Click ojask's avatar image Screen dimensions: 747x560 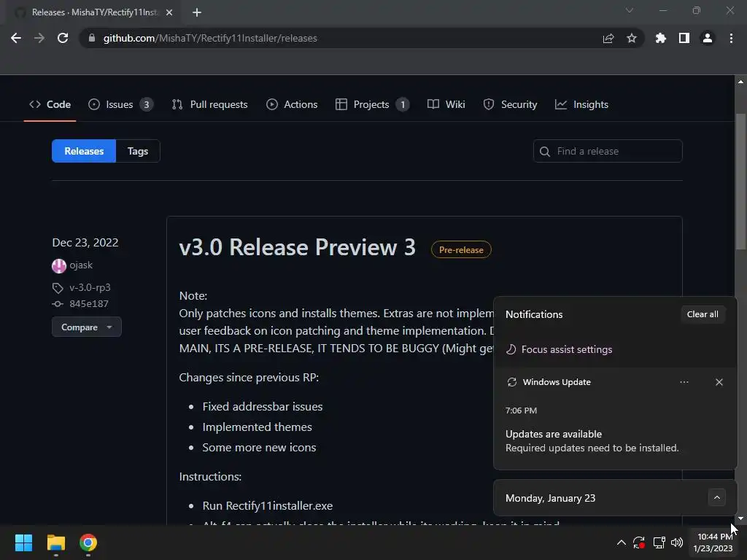59,265
